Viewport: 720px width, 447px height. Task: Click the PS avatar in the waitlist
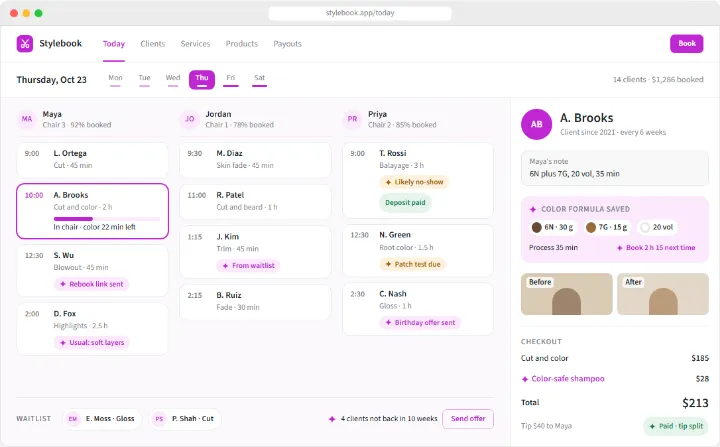159,419
